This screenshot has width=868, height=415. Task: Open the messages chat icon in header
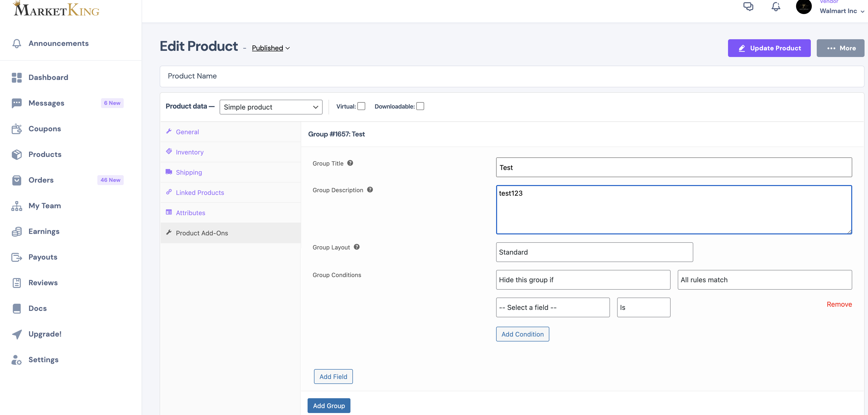(x=748, y=6)
